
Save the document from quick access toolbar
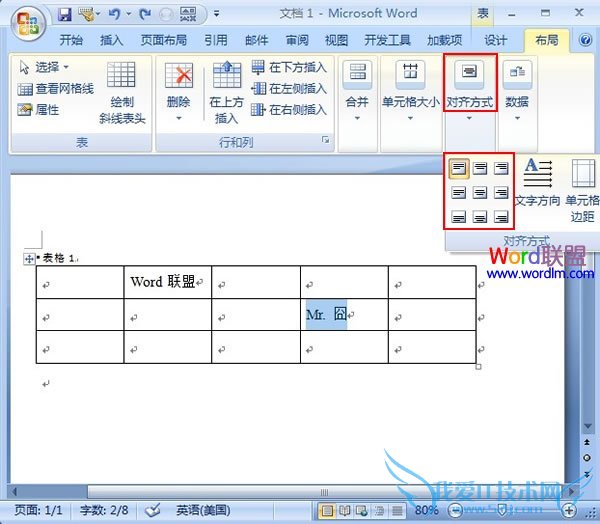[65, 15]
